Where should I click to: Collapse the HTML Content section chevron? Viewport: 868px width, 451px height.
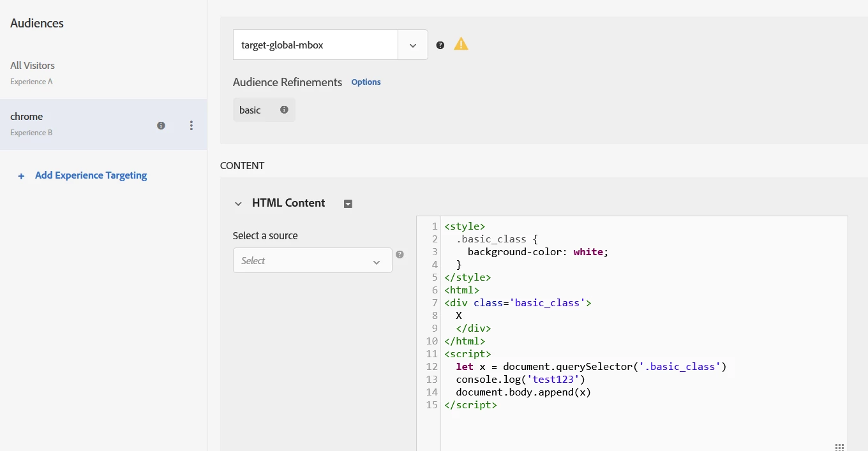click(238, 203)
